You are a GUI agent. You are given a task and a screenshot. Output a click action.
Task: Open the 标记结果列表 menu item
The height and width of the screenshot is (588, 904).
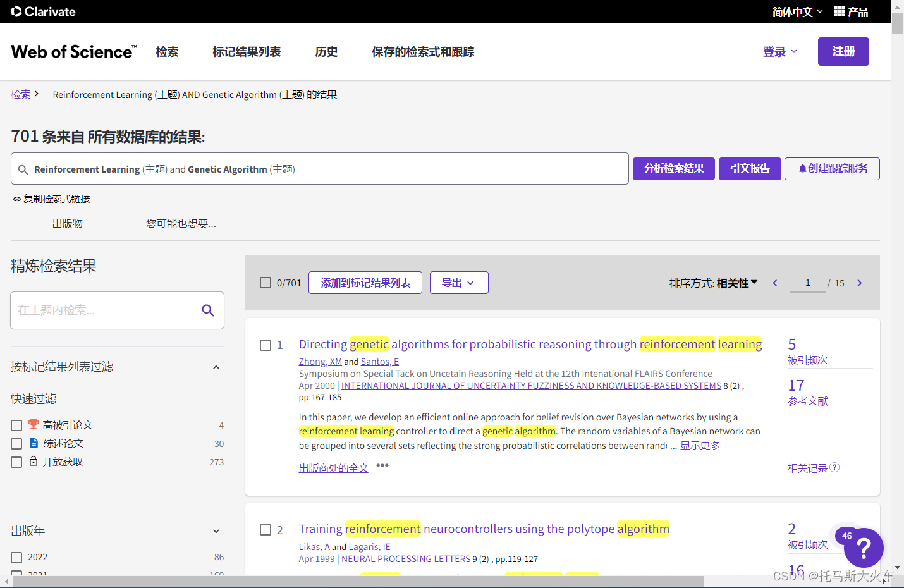[x=247, y=52]
